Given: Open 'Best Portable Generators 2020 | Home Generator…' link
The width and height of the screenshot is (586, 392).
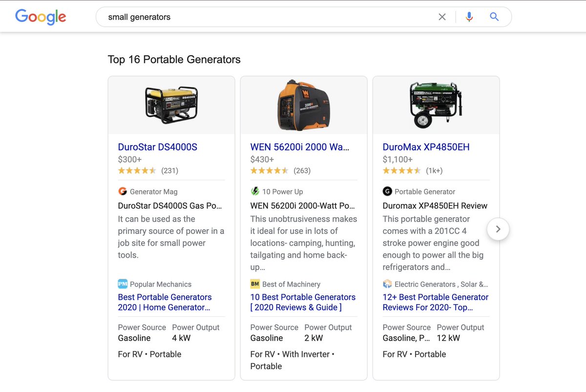Looking at the screenshot, I should [165, 302].
